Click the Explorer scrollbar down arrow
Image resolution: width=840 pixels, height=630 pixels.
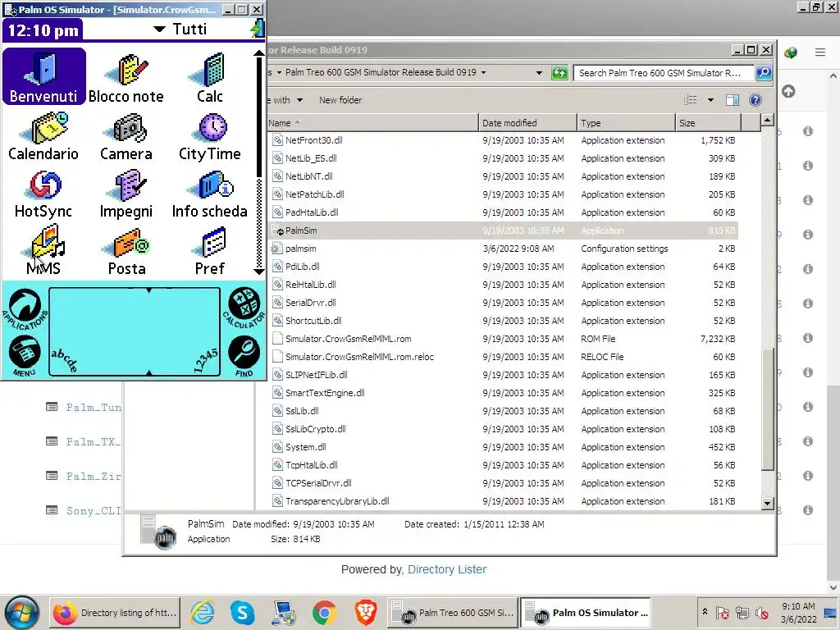pyautogui.click(x=767, y=503)
